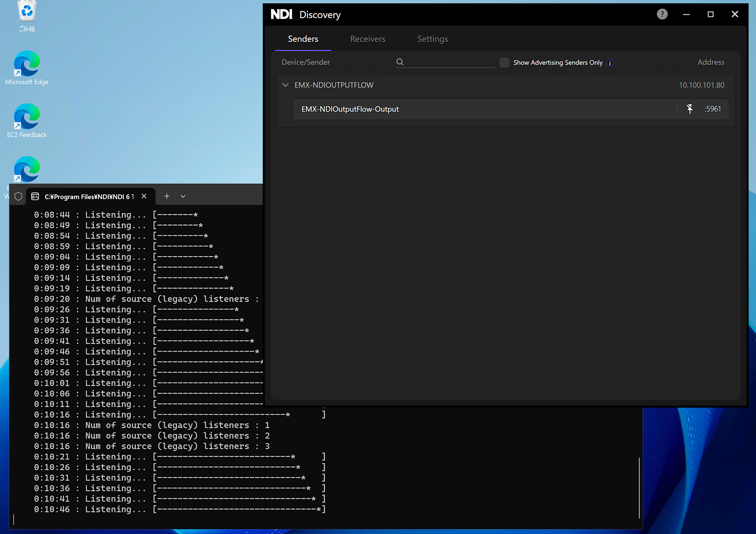Open the Settings tab

[x=432, y=39]
